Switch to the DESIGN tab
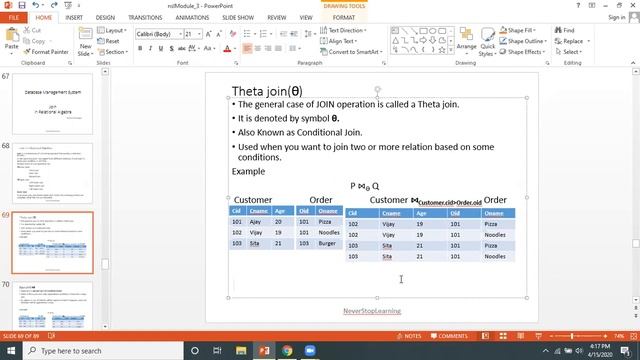Screen dimensions: 640x360 (x=105, y=18)
